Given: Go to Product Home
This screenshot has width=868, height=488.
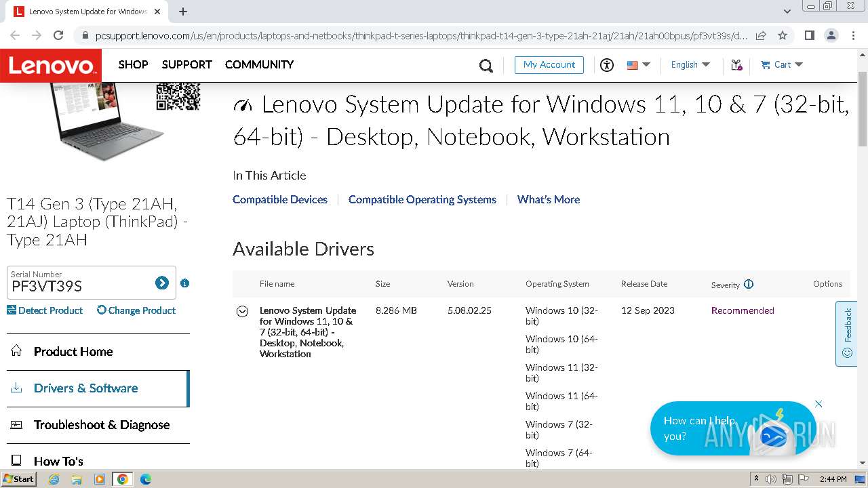Looking at the screenshot, I should tap(98, 352).
